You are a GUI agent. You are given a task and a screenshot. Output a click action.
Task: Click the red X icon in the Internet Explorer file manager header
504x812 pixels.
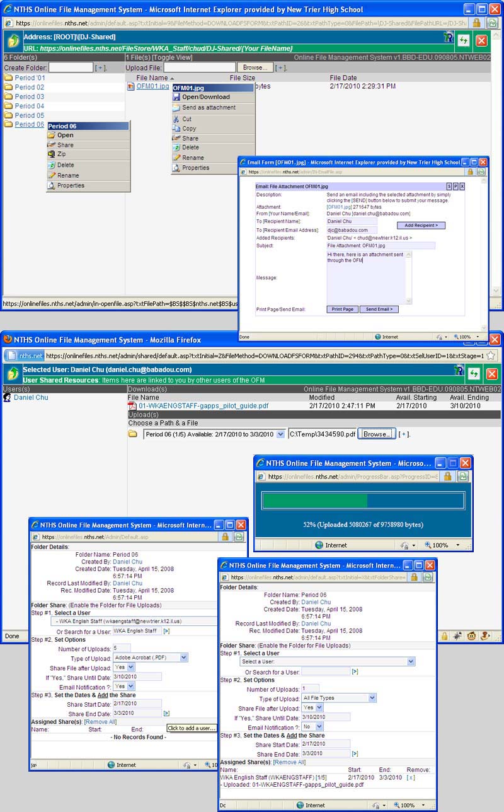(x=481, y=40)
